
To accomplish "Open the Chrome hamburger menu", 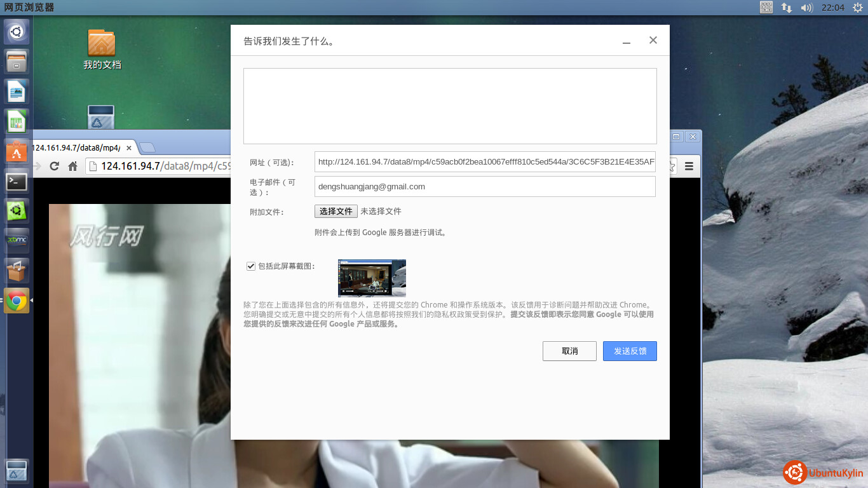I will click(689, 166).
